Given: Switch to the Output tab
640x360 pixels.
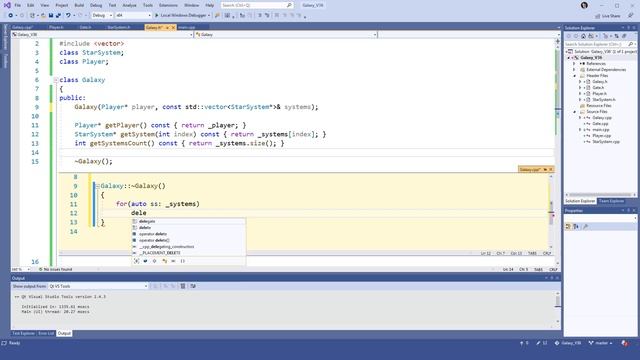Looking at the screenshot, I should pos(64,333).
